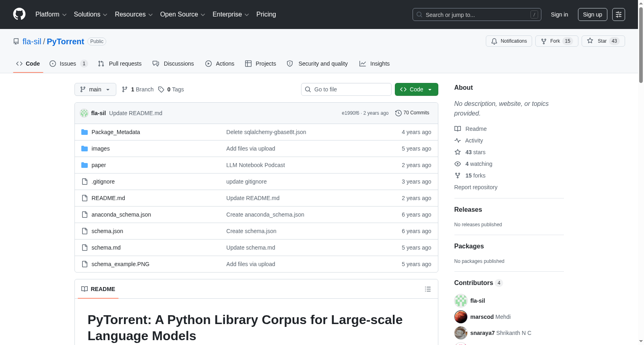
Task: Focus the Go to file search field
Action: click(x=346, y=89)
